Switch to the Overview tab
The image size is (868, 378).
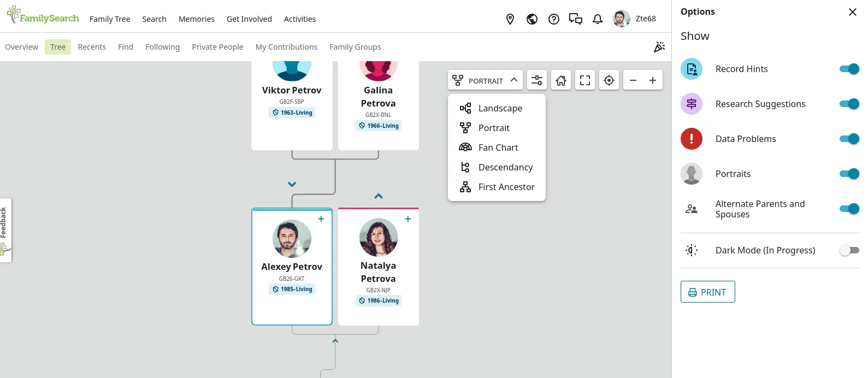22,47
